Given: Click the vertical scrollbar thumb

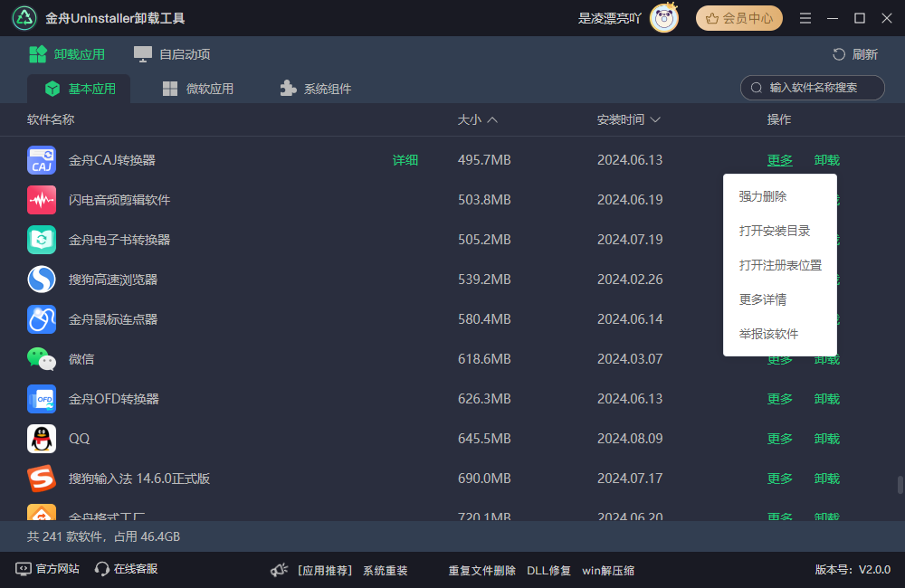Looking at the screenshot, I should pos(900,485).
